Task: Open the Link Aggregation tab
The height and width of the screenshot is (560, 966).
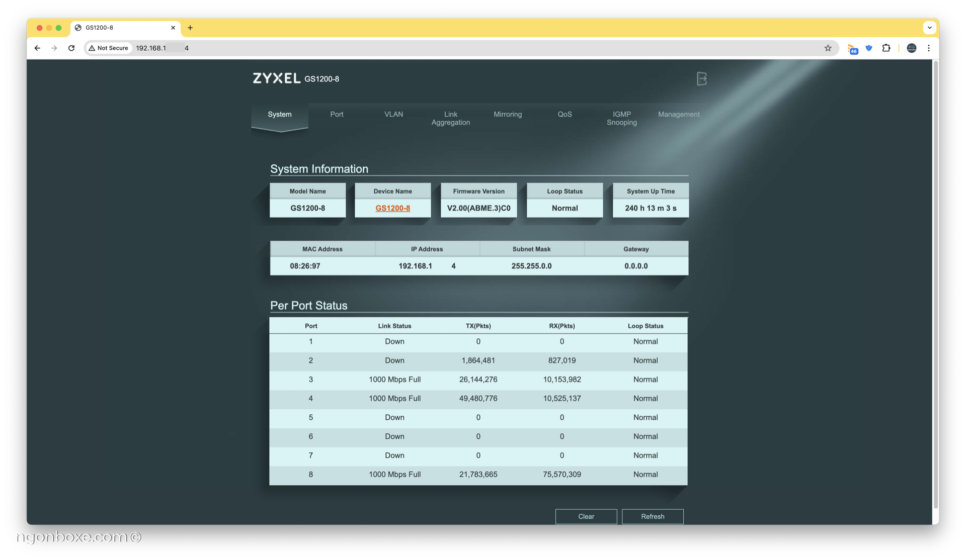Action: 450,118
